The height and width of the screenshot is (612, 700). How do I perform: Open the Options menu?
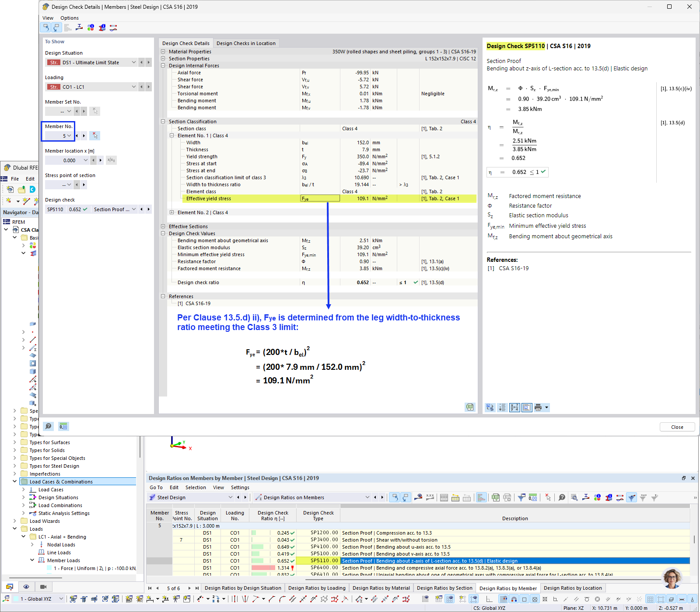(70, 18)
